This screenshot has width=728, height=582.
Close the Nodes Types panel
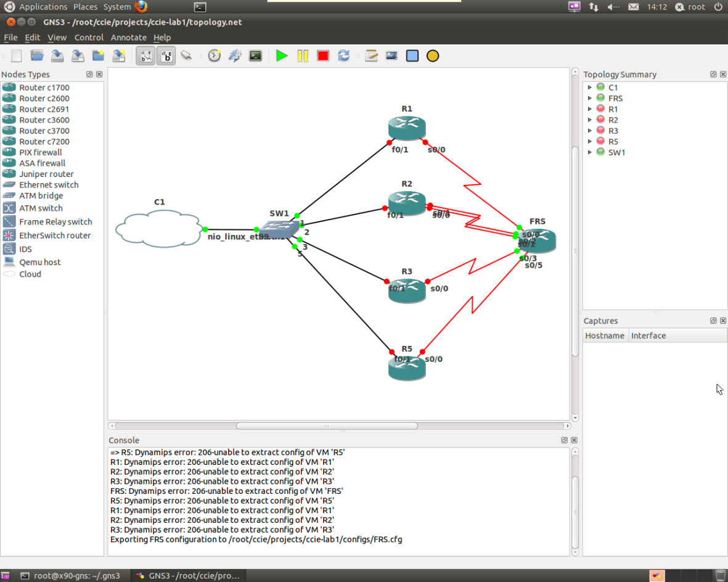coord(99,75)
